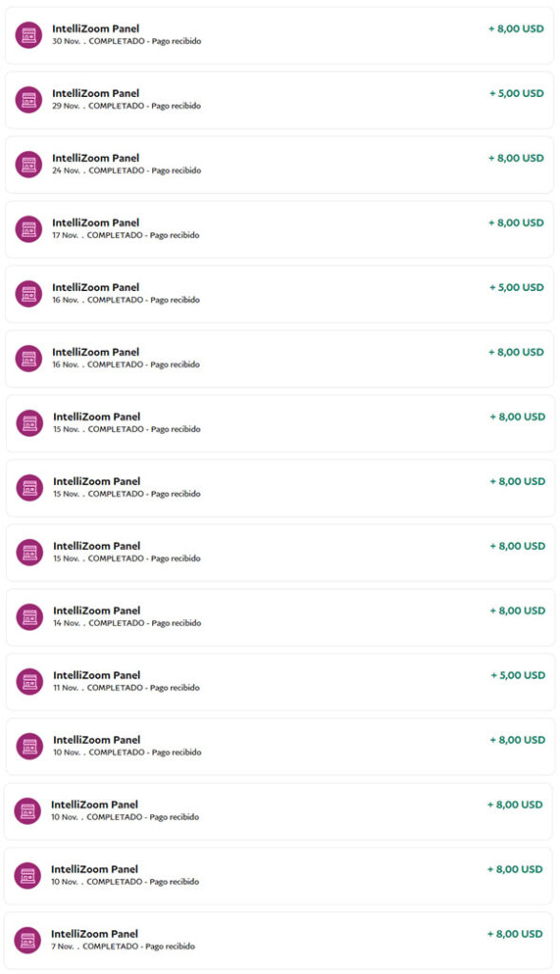Select the + 8,00 USD amount for 7 Nov.

[x=514, y=933]
